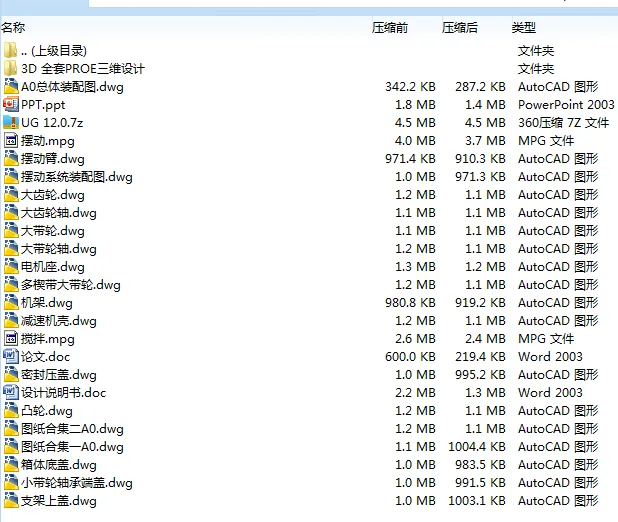Click the 2.6 MB size value

(x=415, y=339)
